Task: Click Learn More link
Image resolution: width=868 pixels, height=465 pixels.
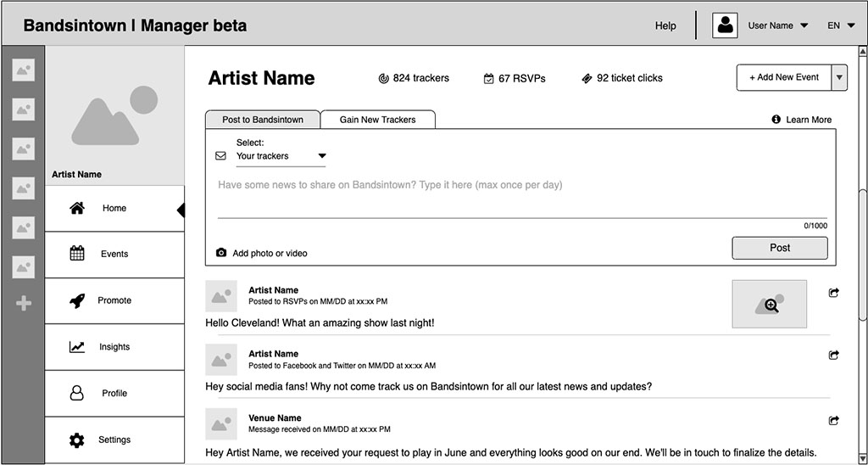Action: pos(808,120)
